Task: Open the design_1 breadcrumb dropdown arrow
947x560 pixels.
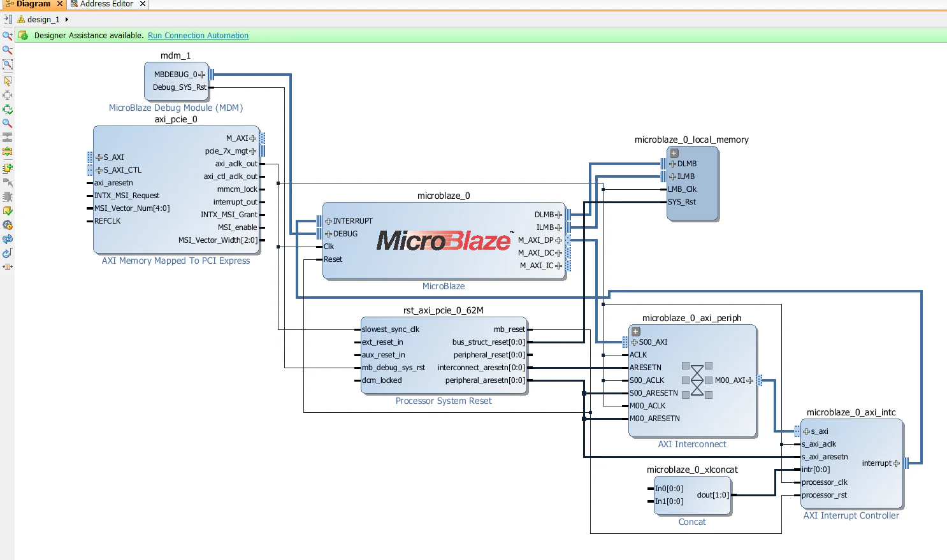Action: point(66,19)
